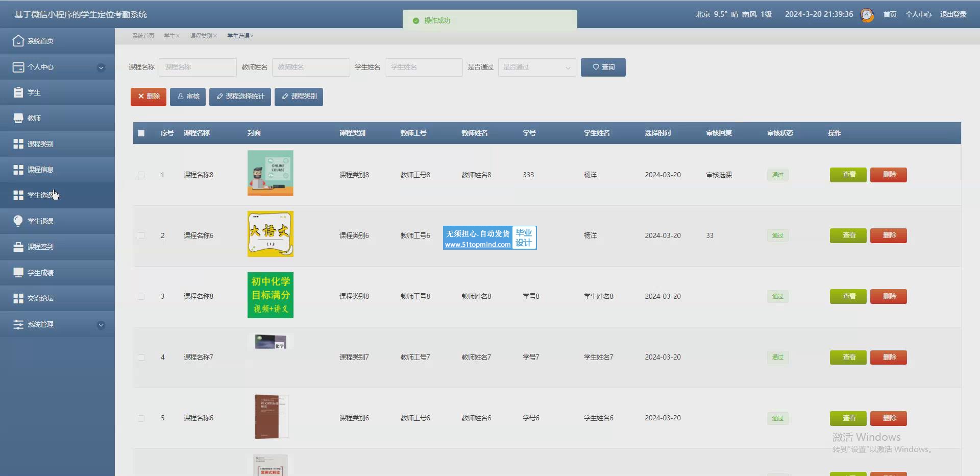
Task: Close the 学生选课 breadcrumb tab
Action: tap(252, 36)
